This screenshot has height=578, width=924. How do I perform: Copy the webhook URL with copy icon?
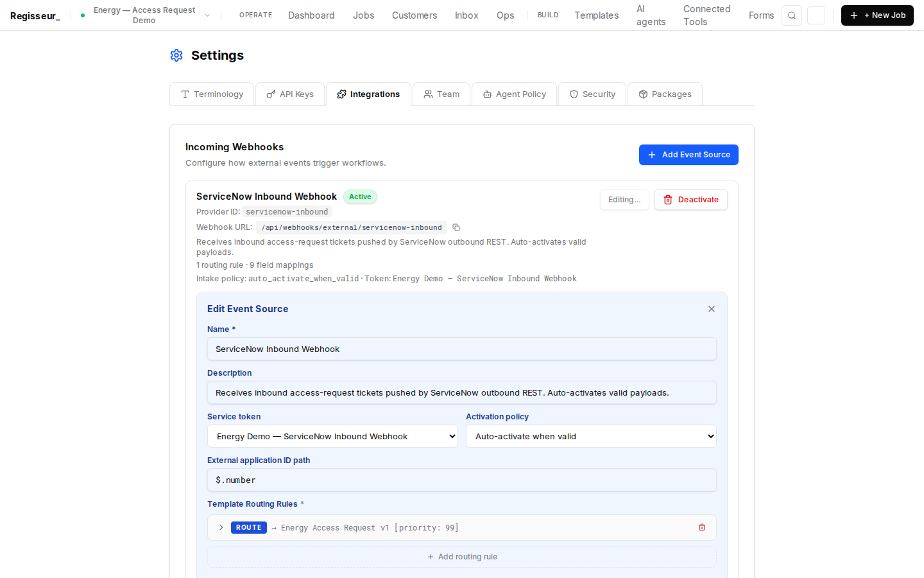tap(456, 227)
